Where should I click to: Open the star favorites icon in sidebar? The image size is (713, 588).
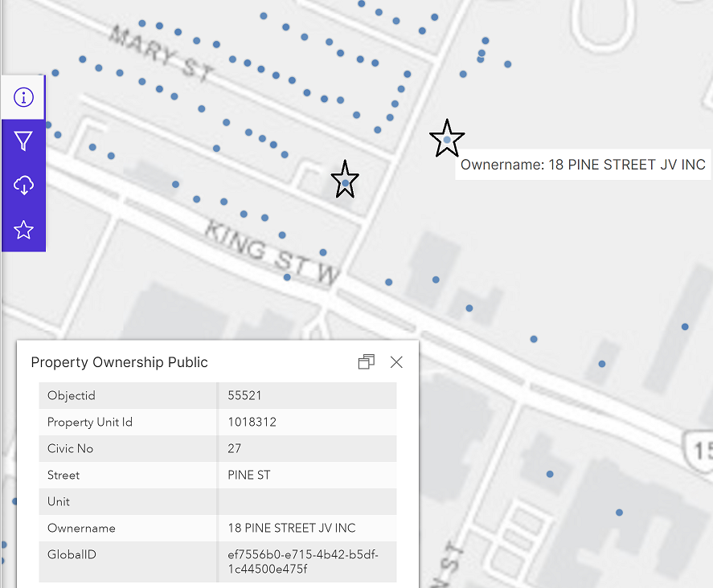23,230
